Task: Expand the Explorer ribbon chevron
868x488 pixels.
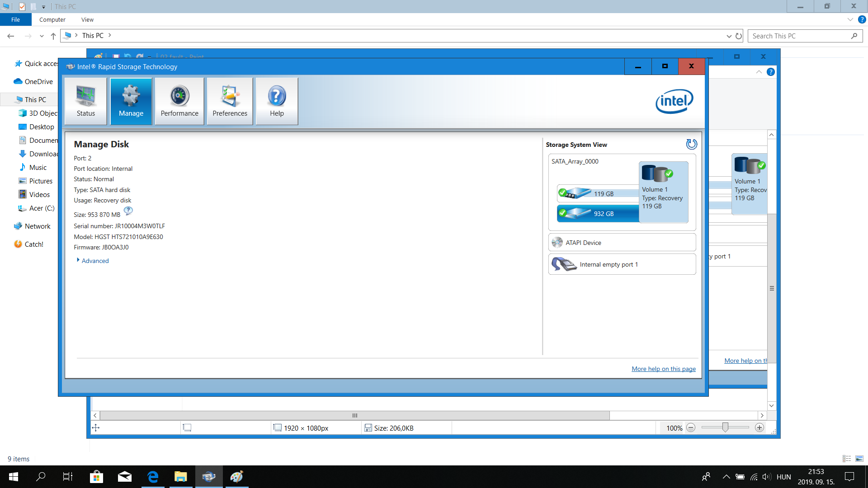Action: [x=850, y=19]
